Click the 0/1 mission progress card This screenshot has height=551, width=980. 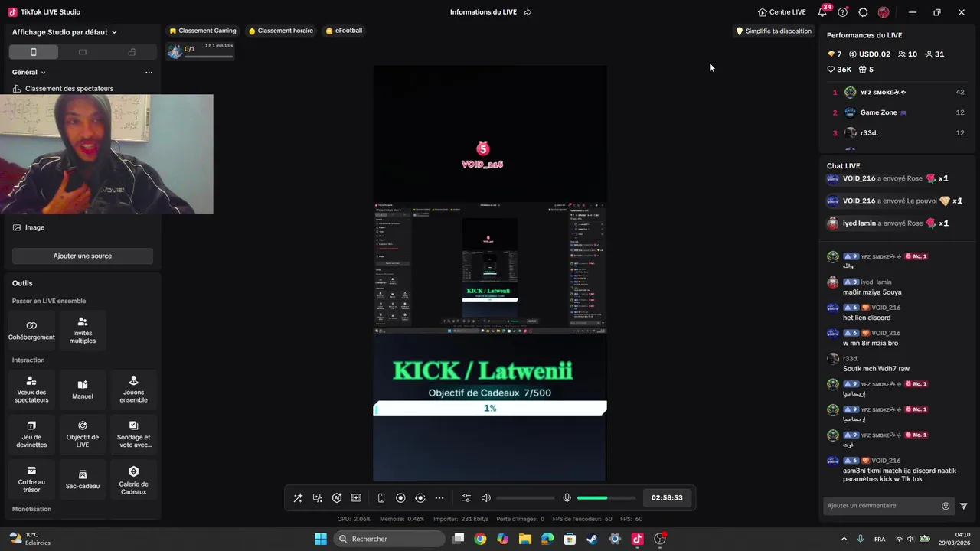200,51
